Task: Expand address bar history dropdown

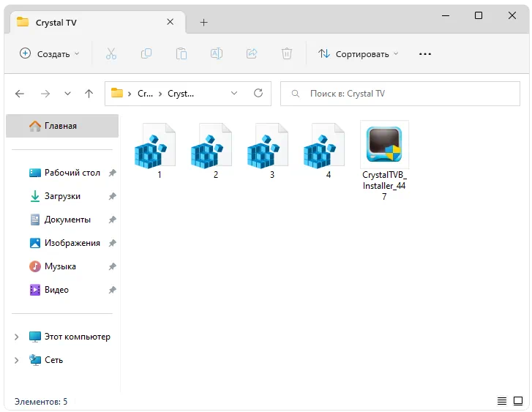Action: 234,93
